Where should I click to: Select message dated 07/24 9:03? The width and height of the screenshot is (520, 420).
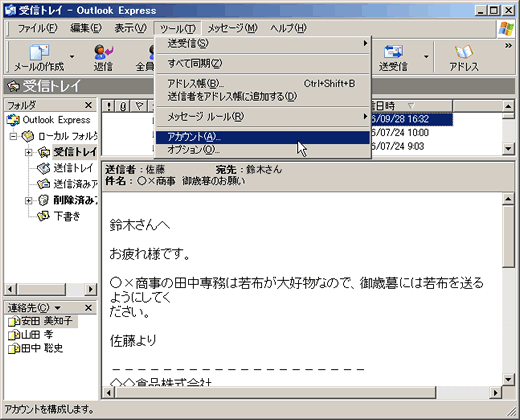click(398, 146)
